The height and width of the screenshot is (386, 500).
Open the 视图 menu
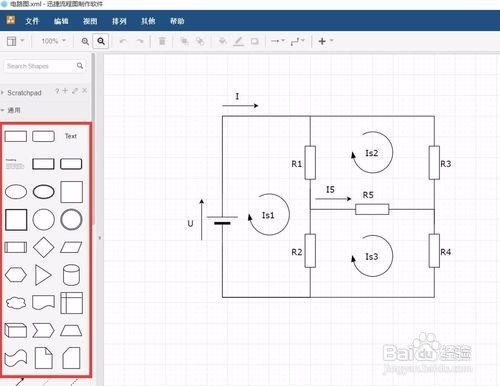tap(90, 21)
